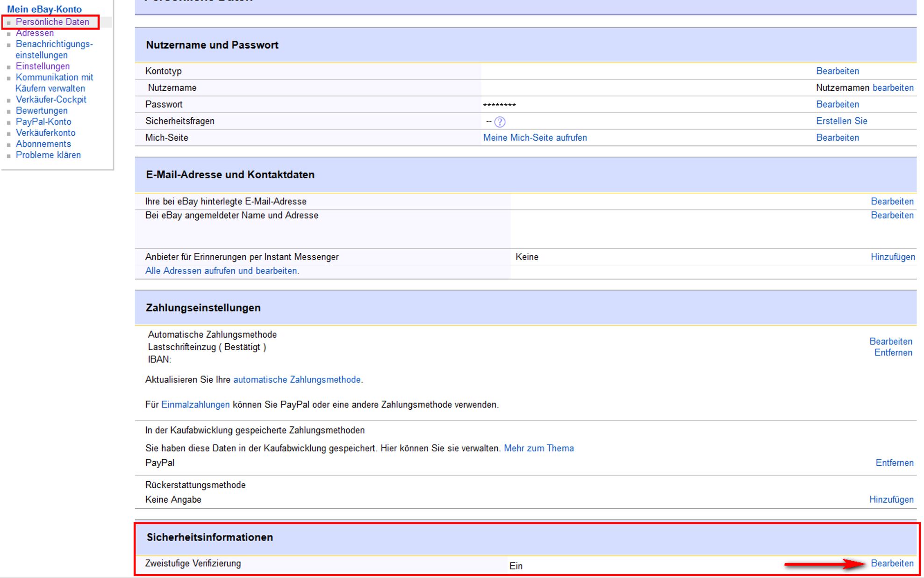924x578 pixels.
Task: Click the Sicherheitsinformationen section heading
Action: (x=210, y=537)
